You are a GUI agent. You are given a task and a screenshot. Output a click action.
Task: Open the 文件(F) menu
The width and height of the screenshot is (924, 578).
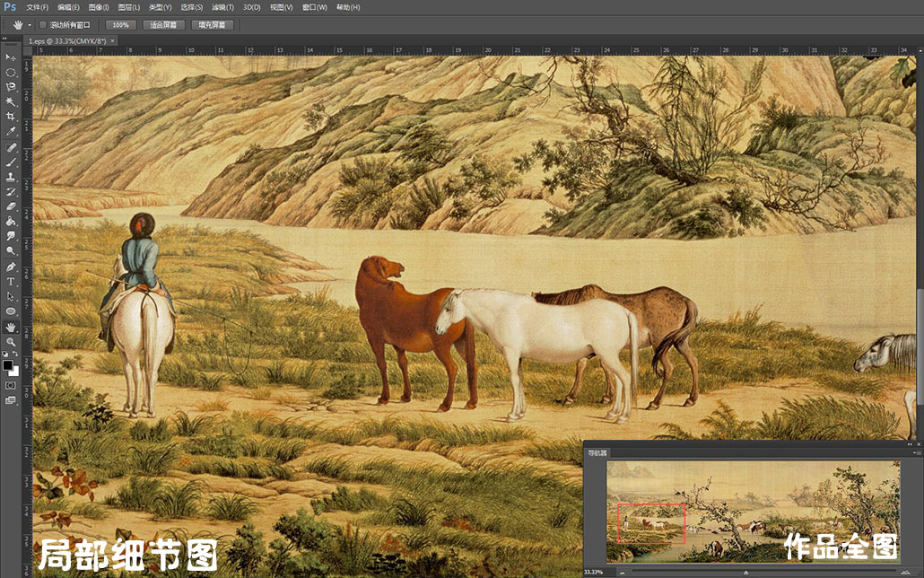point(37,8)
